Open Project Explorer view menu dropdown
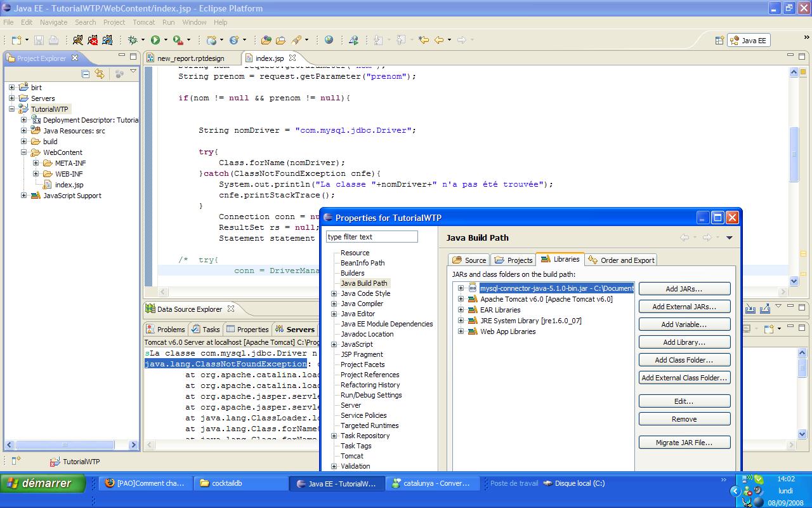This screenshot has height=508, width=812. point(133,72)
